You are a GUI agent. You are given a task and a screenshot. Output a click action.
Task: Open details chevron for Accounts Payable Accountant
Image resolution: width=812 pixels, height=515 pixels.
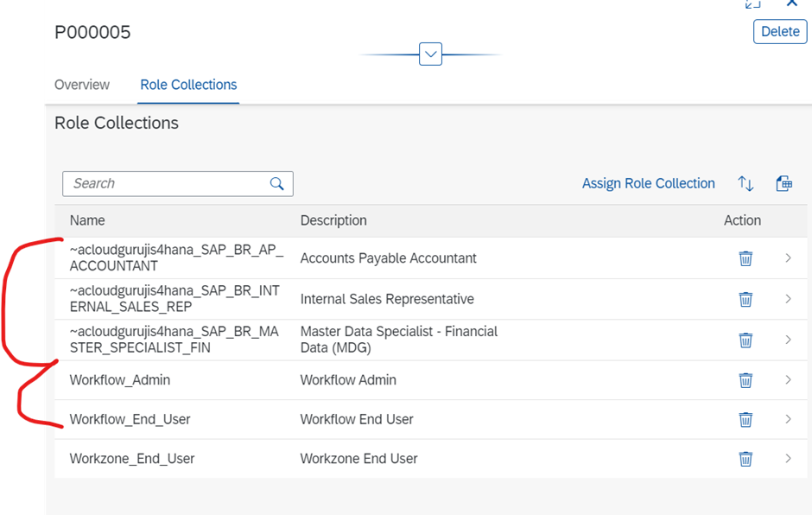click(x=788, y=258)
